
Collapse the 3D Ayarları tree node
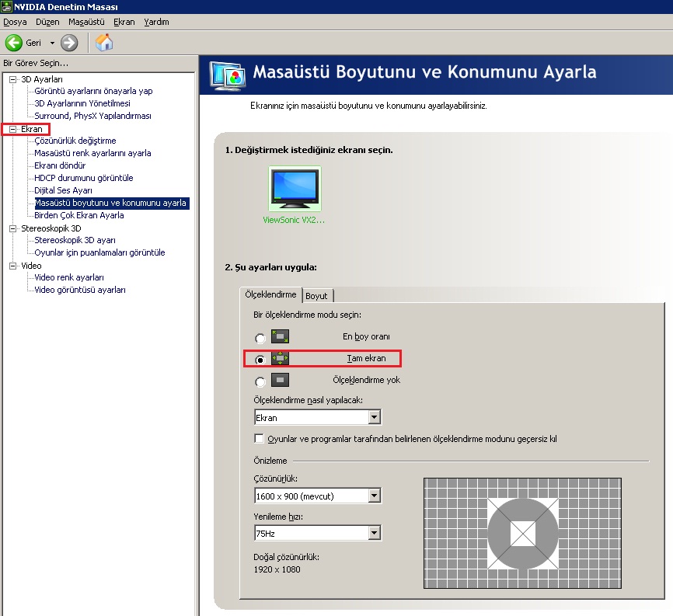click(x=13, y=79)
